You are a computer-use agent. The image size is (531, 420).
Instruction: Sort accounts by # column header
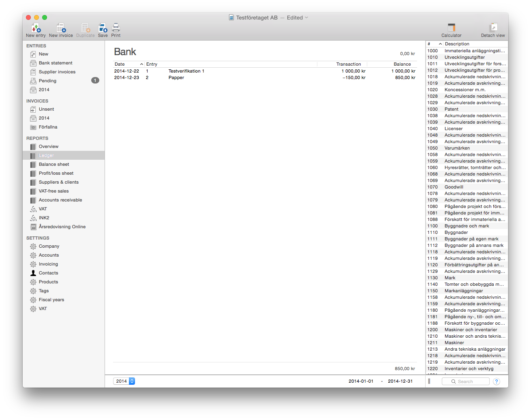pyautogui.click(x=434, y=44)
